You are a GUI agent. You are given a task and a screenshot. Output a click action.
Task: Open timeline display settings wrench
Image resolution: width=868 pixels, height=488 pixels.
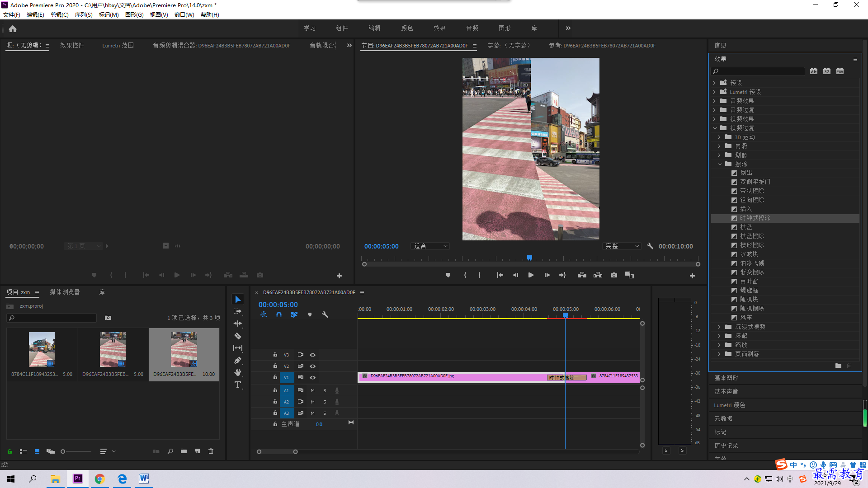click(325, 314)
